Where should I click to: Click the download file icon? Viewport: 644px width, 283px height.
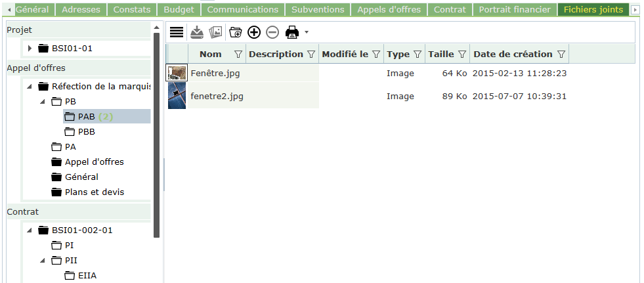click(197, 32)
